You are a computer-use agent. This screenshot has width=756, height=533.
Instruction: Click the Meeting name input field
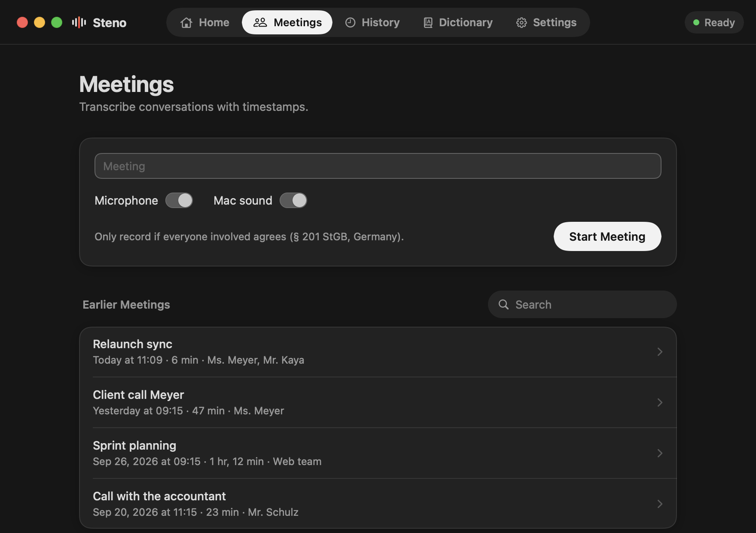point(378,166)
